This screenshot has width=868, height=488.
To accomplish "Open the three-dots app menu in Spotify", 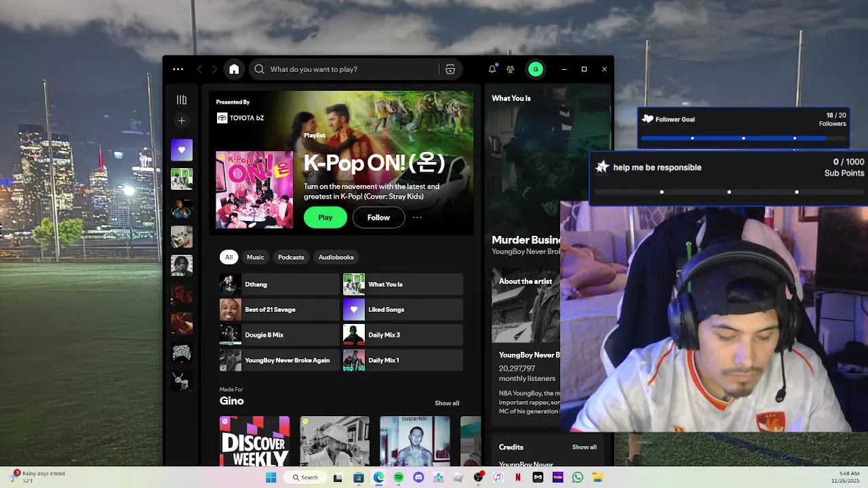I will (178, 69).
